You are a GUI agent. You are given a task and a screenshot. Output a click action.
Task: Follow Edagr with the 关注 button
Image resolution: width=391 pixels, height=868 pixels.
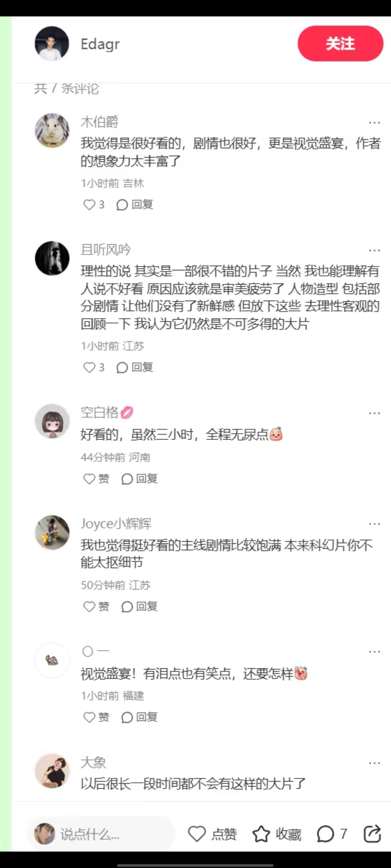(x=340, y=43)
